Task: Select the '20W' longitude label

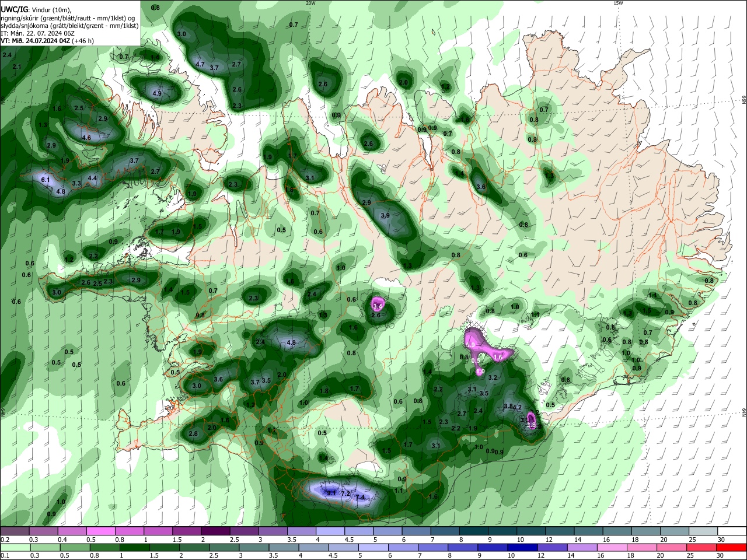Action: click(311, 3)
